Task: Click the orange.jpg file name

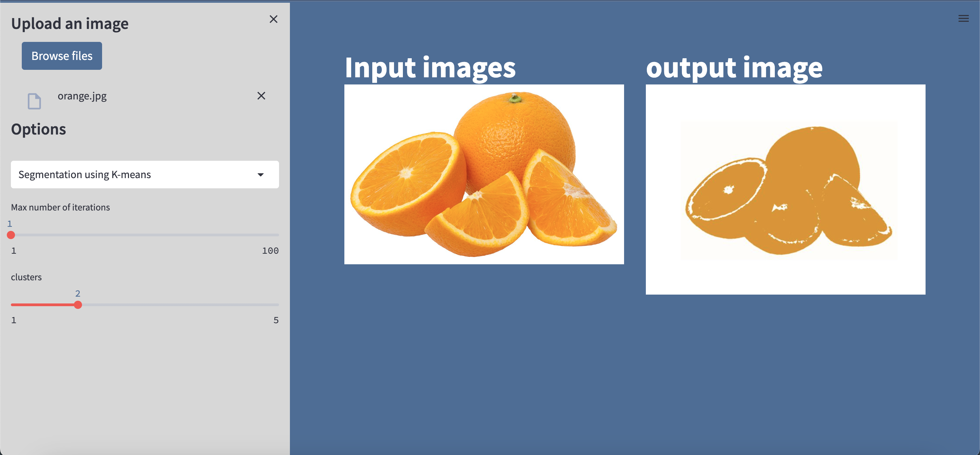Action: (x=82, y=96)
